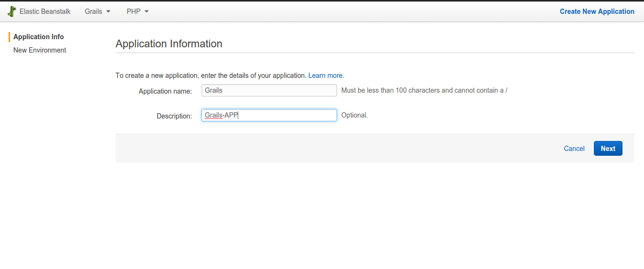Open the Elastic Beanstalk home text link
Screen dimensions: 644x269
45,11
